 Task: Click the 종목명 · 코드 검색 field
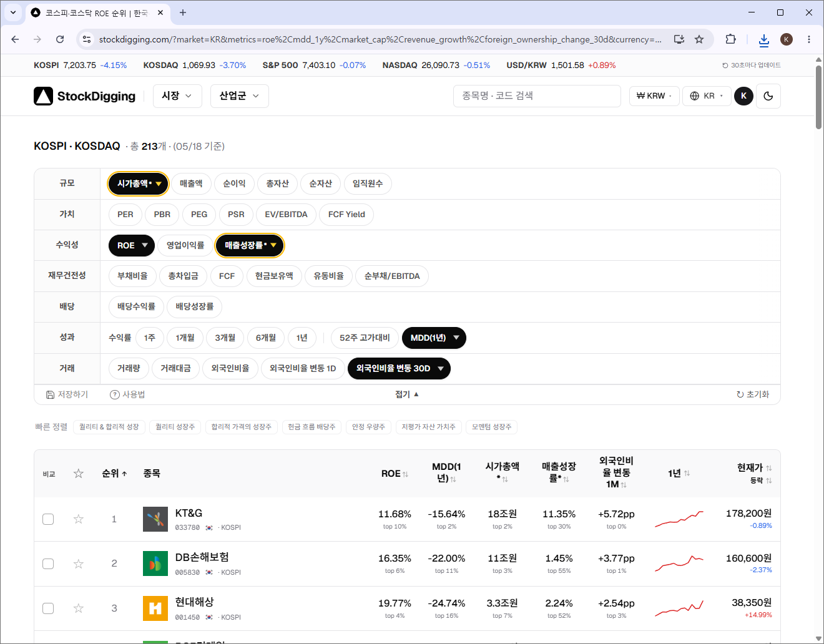(537, 96)
